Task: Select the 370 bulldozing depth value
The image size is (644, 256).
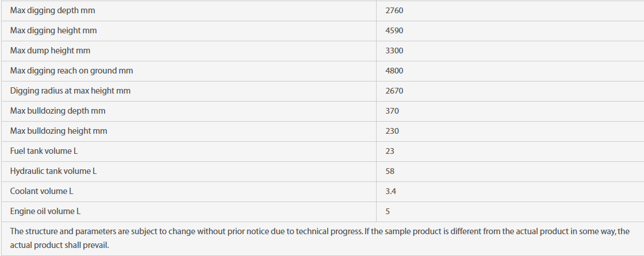Action: click(392, 111)
